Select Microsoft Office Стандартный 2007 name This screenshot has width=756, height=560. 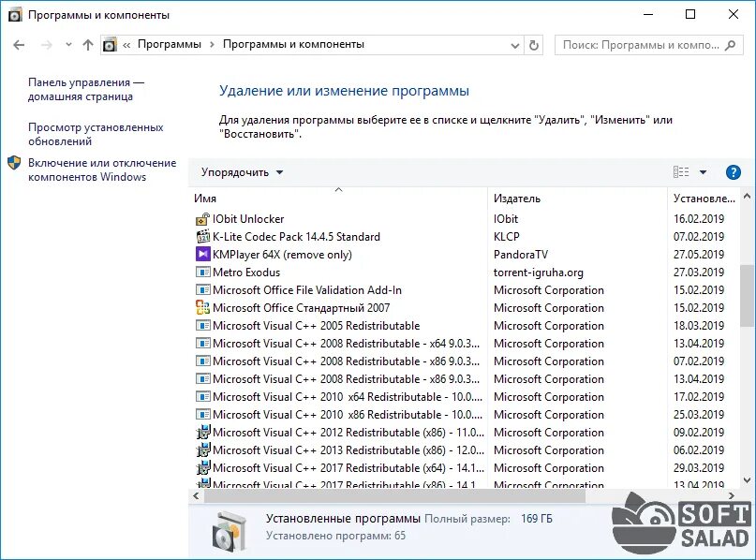301,308
